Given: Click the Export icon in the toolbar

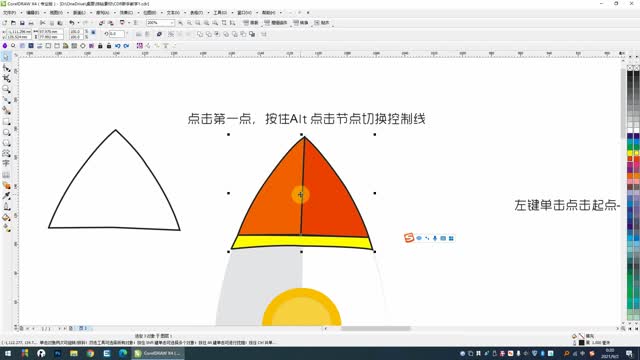Looking at the screenshot, I should coord(111,23).
